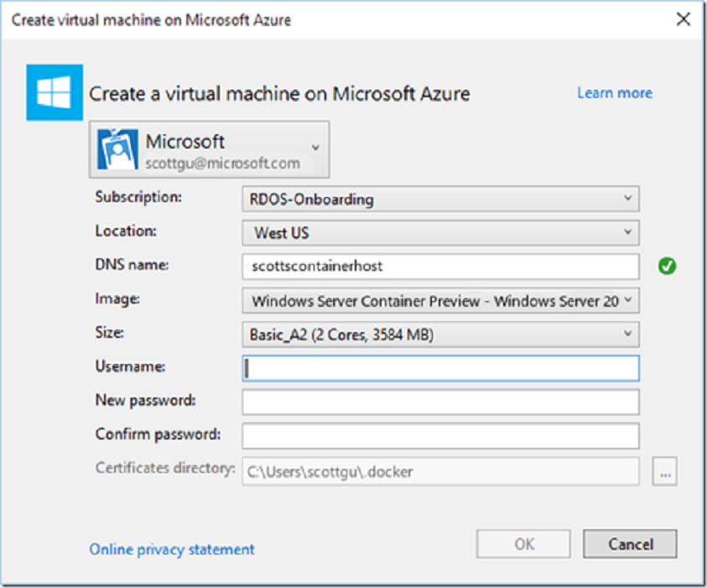Click the 'Subscription:' label
Screen dimensions: 707x588
(138, 197)
